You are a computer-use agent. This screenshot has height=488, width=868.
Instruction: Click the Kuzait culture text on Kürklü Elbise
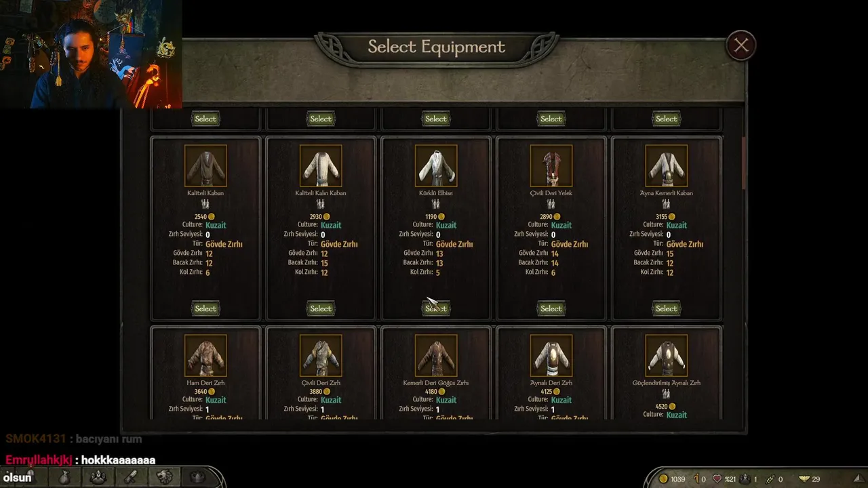pos(446,225)
